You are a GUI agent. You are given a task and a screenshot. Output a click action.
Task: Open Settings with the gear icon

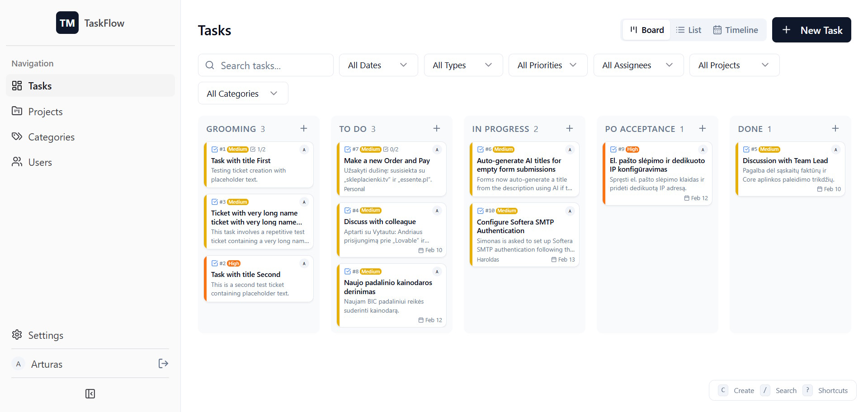click(17, 335)
